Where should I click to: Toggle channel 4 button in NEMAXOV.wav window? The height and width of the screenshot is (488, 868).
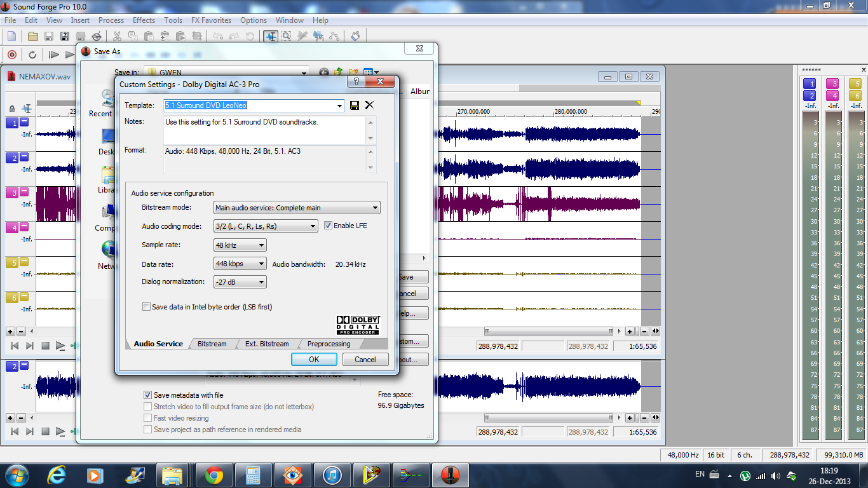coord(12,227)
